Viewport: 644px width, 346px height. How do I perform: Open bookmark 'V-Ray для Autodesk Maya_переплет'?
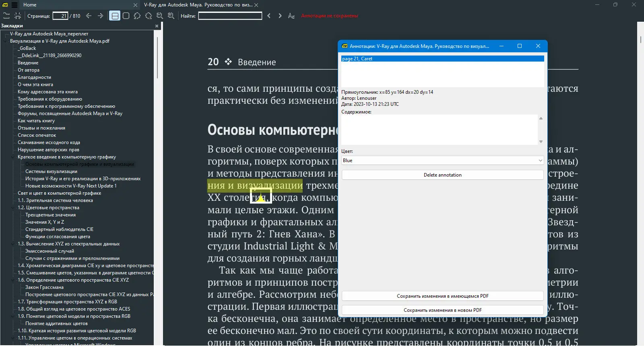tap(49, 34)
